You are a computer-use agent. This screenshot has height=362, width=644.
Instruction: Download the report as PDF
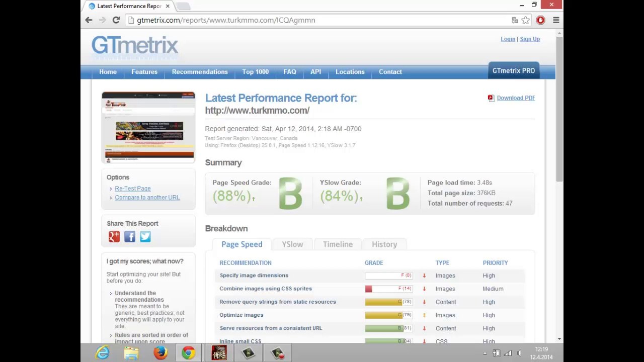point(516,98)
